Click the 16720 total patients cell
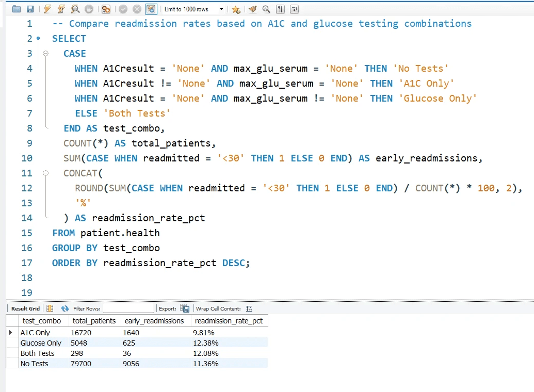 pyautogui.click(x=95, y=332)
